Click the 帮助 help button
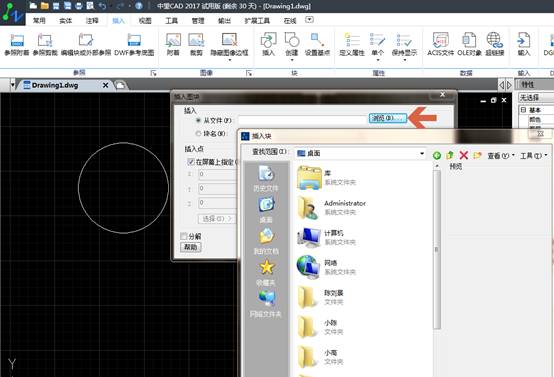This screenshot has height=377, width=554. 190,247
